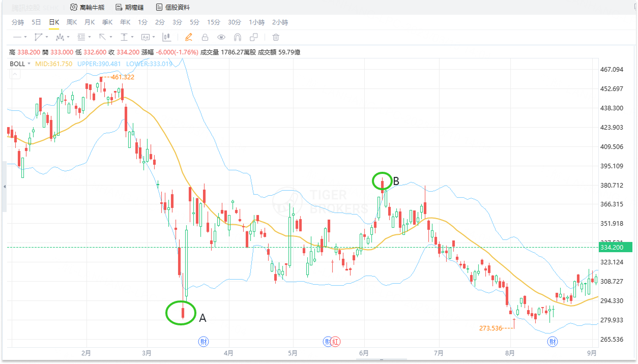The width and height of the screenshot is (638, 364).
Task: Select the Fibonacci levels drawing tool
Action: (81, 37)
